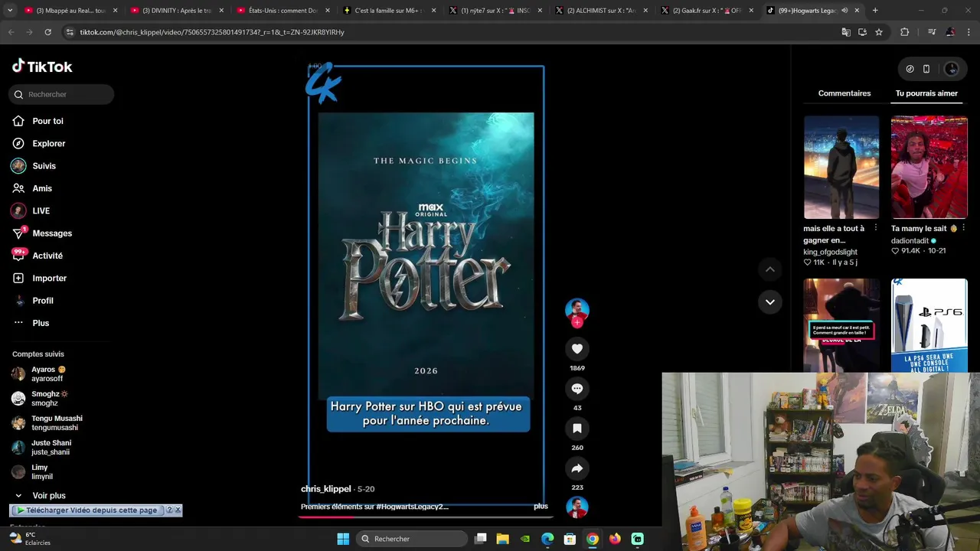Open comments via speech bubble icon
The image size is (980, 551).
pyautogui.click(x=577, y=389)
